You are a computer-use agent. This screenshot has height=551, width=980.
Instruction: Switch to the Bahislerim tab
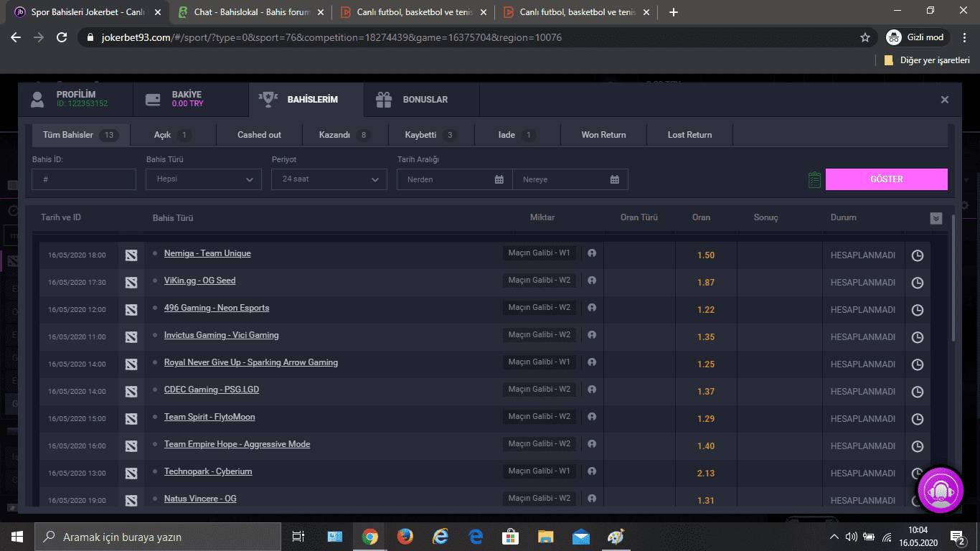click(306, 99)
